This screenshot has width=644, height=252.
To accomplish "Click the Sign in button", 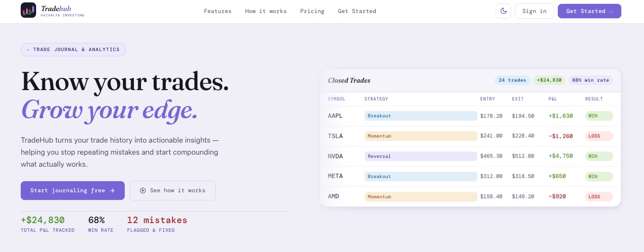I will pos(534,11).
